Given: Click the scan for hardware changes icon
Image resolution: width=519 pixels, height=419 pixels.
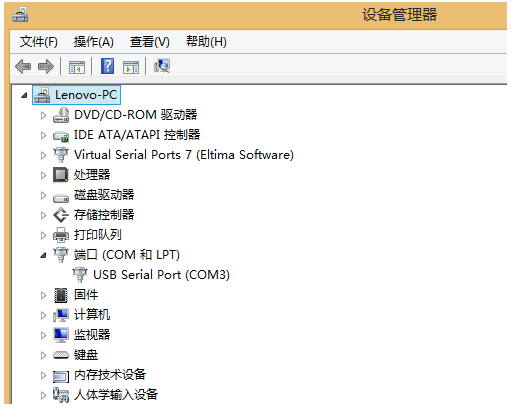Looking at the screenshot, I should point(162,66).
